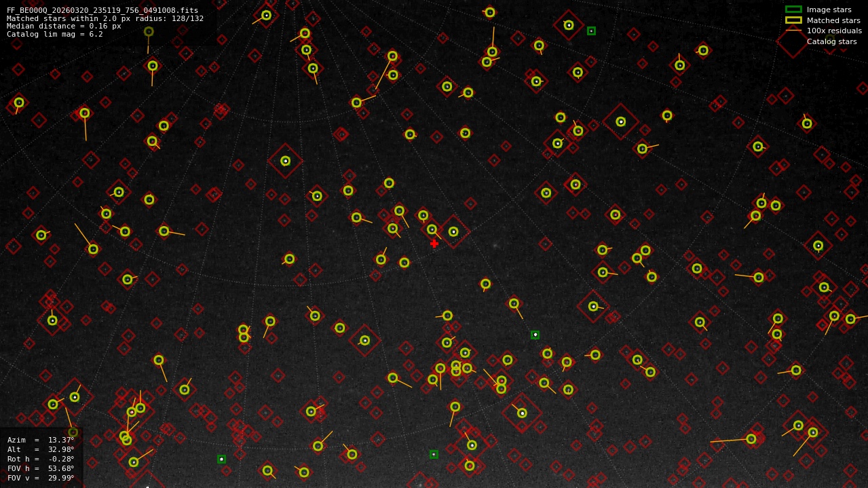Viewport: 868px width, 488px height.
Task: Click the 'Alt = 32.98°' readout
Action: click(41, 449)
